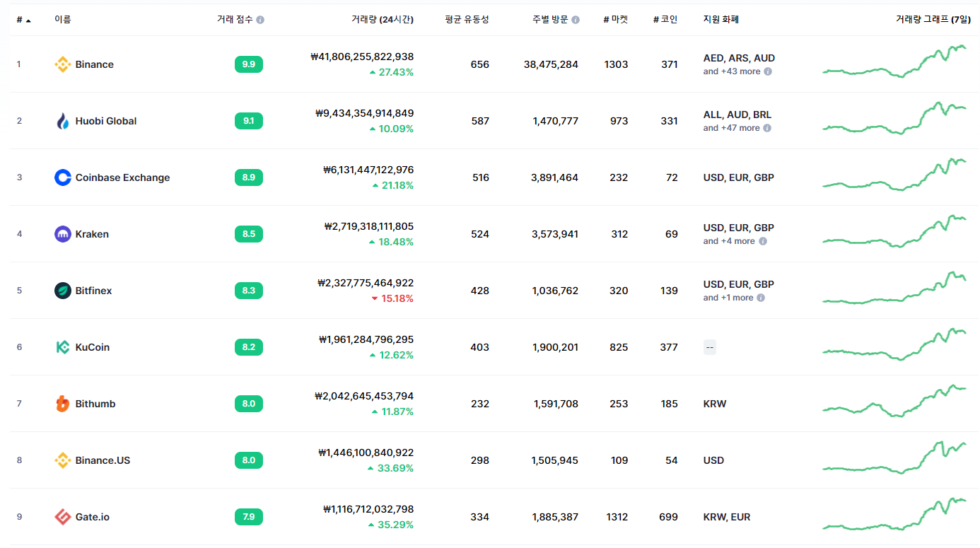Image resolution: width=980 pixels, height=548 pixels.
Task: Click Bithumb's KRW supported currency
Action: 715,404
